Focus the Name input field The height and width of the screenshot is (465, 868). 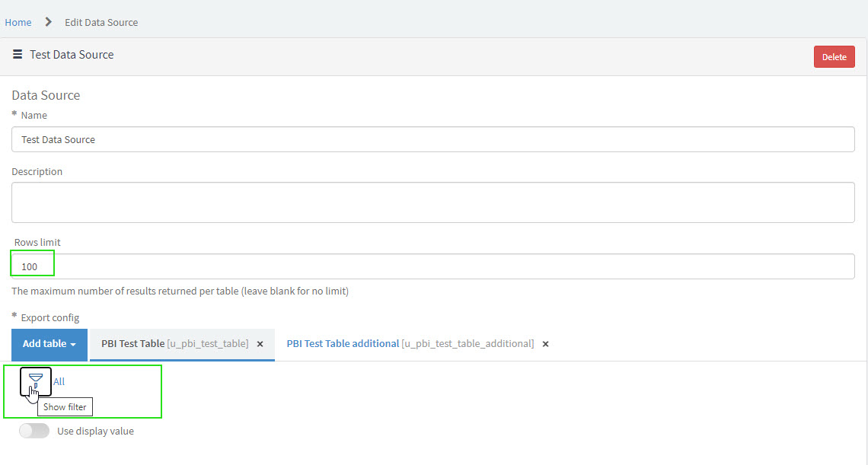click(x=432, y=139)
